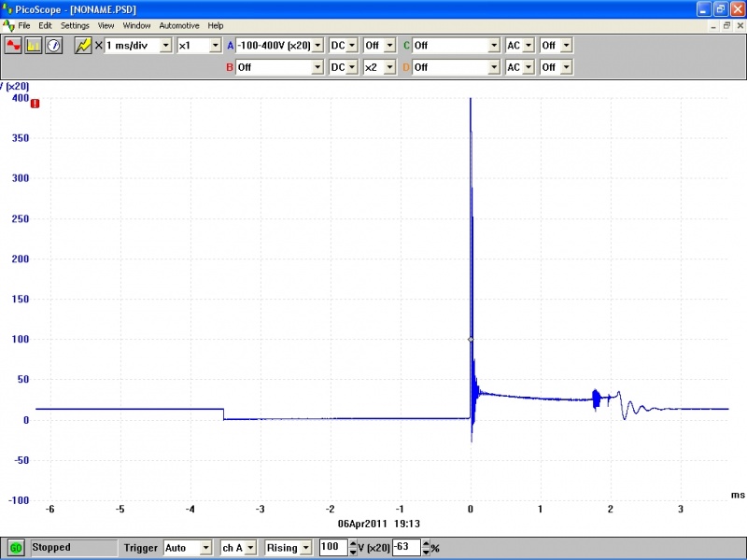The height and width of the screenshot is (560, 747).
Task: Open the oscilloscope view icon
Action: point(13,45)
